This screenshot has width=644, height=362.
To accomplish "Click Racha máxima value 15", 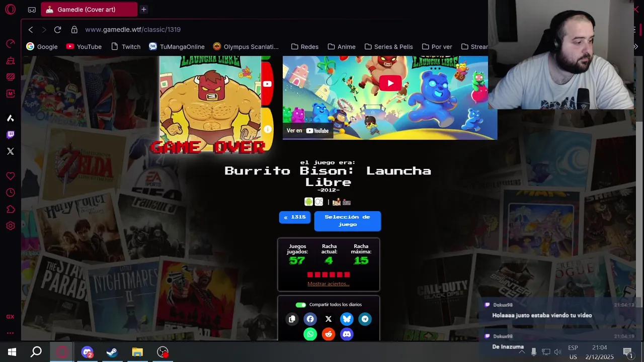I will pos(361,260).
